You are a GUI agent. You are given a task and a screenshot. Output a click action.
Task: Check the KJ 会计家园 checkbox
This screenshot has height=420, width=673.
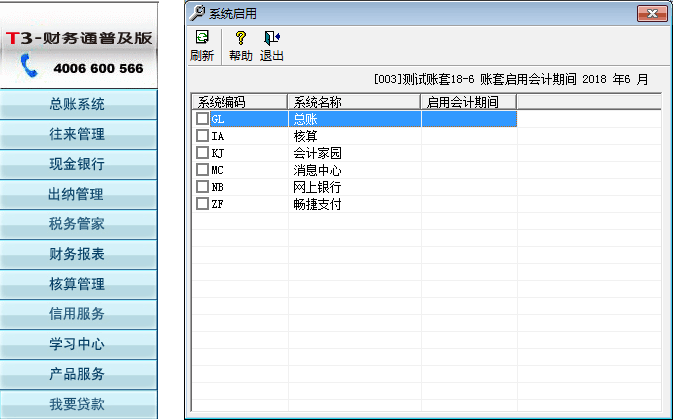pos(202,152)
